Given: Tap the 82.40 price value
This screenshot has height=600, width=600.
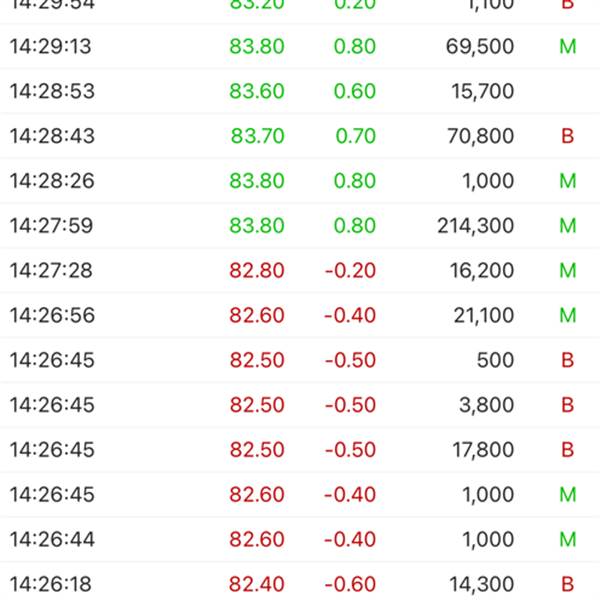Looking at the screenshot, I should point(257,584).
